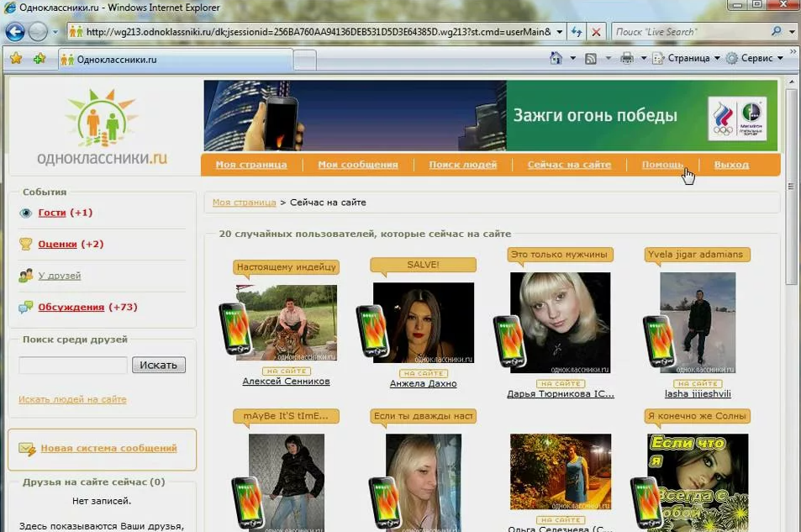
Task: Click the Live Search input box
Action: click(690, 32)
